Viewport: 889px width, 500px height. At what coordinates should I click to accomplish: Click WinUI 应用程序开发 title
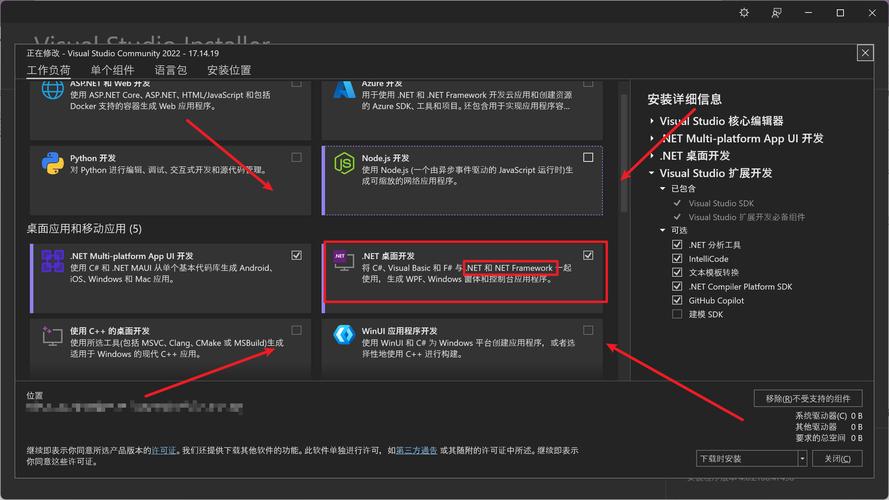pos(400,330)
